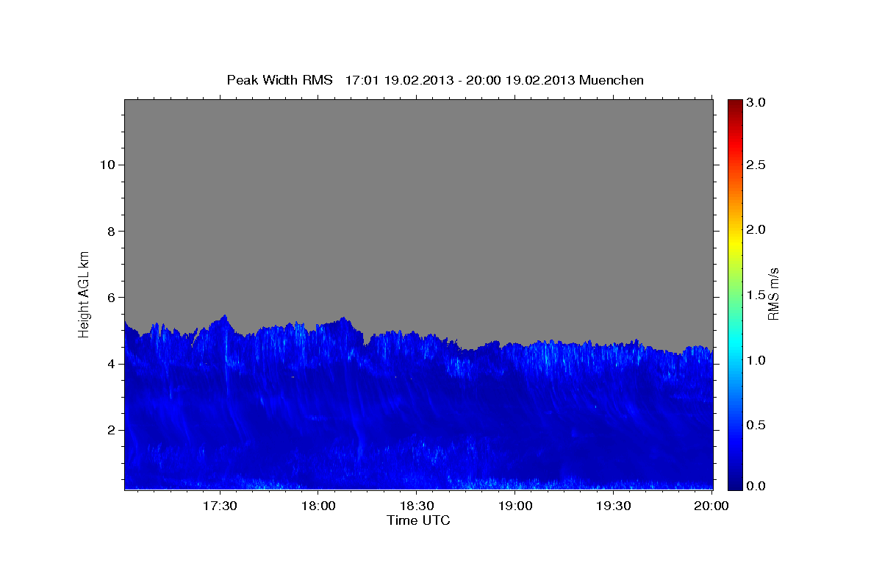Click the 'Time UTC' axis label
The image size is (882, 588).
(418, 521)
